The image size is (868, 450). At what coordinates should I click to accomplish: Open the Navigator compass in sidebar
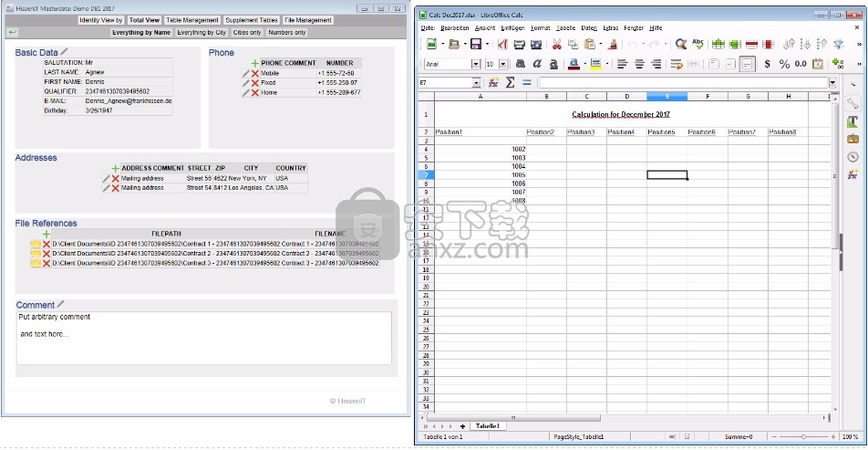[x=852, y=157]
